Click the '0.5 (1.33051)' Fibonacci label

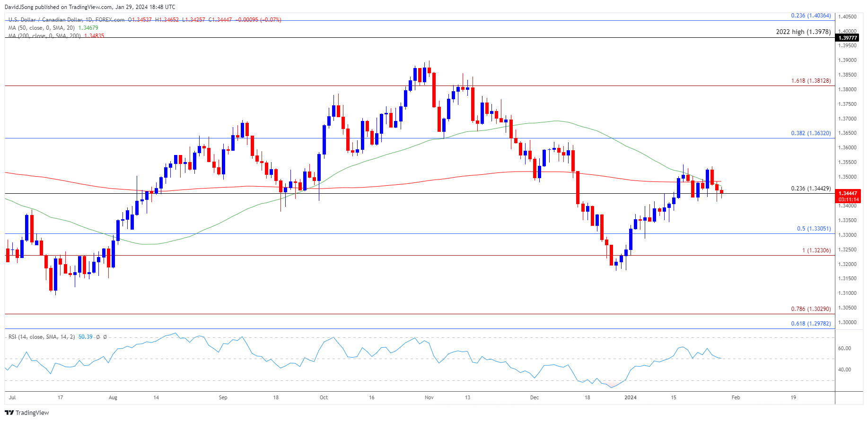coord(814,229)
